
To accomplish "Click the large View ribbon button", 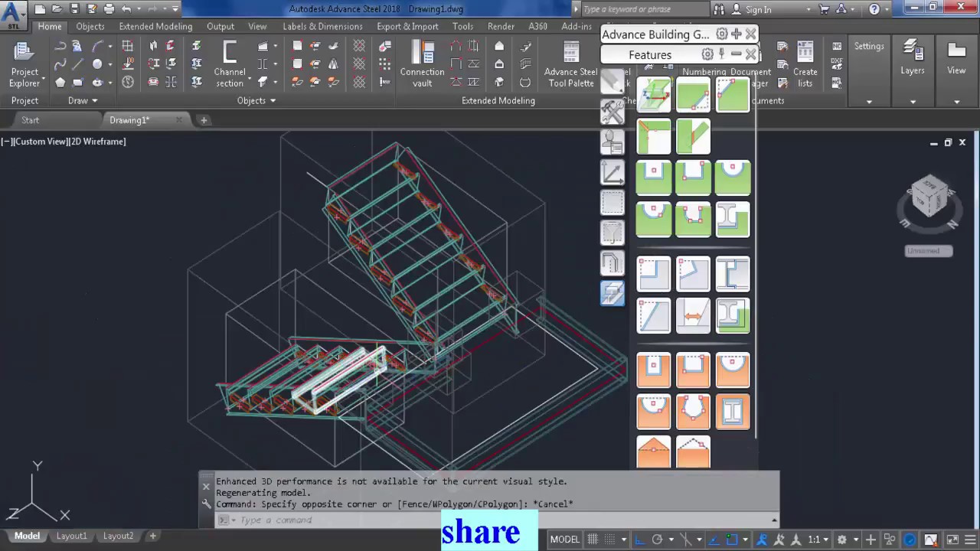I will point(956,57).
